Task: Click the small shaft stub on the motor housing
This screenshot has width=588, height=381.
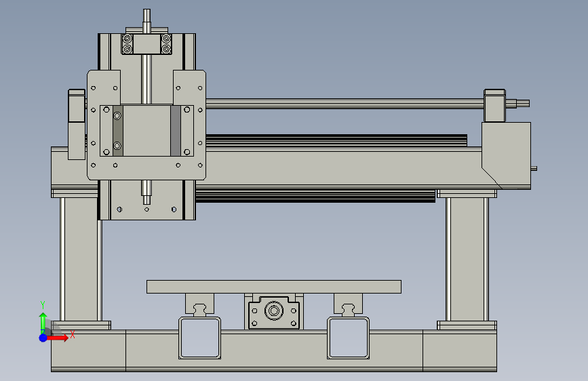Action: pyautogui.click(x=534, y=169)
